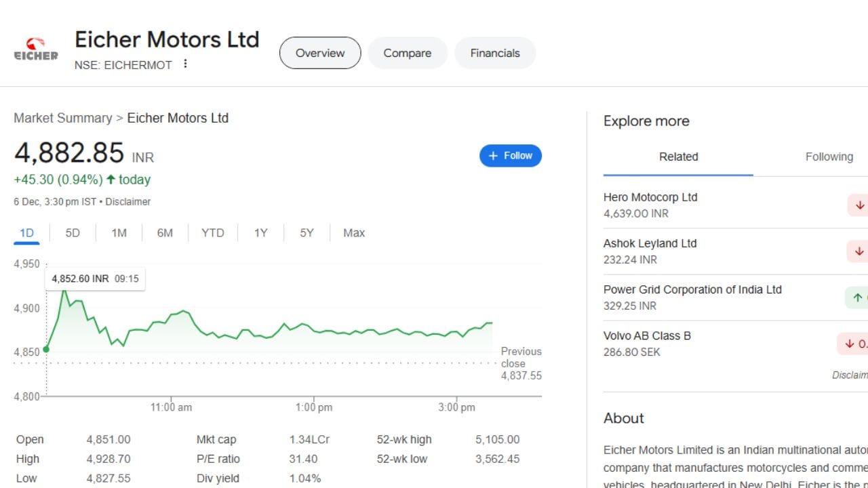Open the three-dot menu beside NSE: EICHERMOT
Viewport: 868px width, 488px height.
point(185,64)
